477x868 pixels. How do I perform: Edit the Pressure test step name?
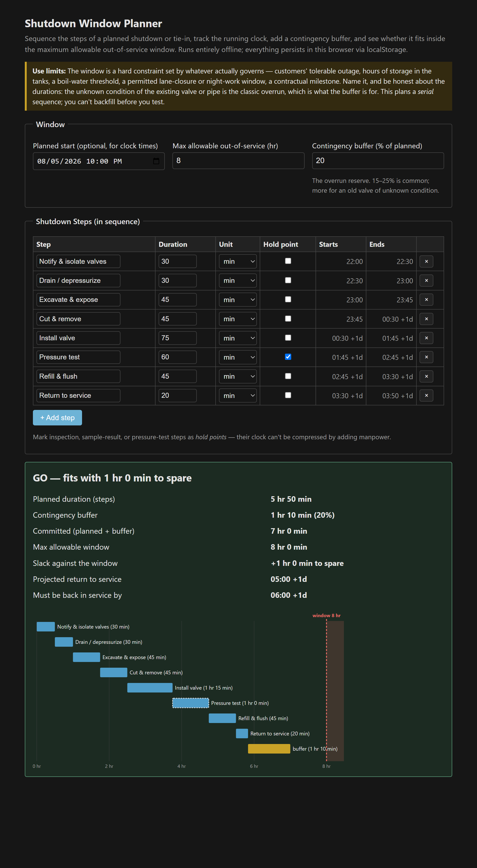[x=78, y=357]
